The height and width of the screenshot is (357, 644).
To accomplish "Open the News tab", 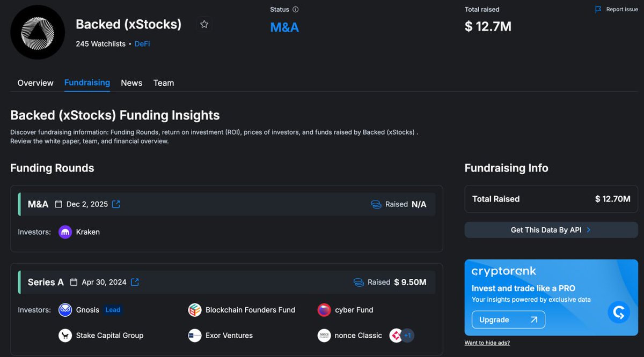I will coord(131,83).
